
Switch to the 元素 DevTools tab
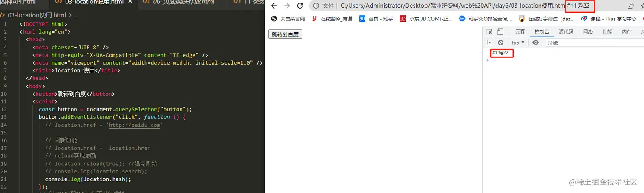click(x=520, y=32)
